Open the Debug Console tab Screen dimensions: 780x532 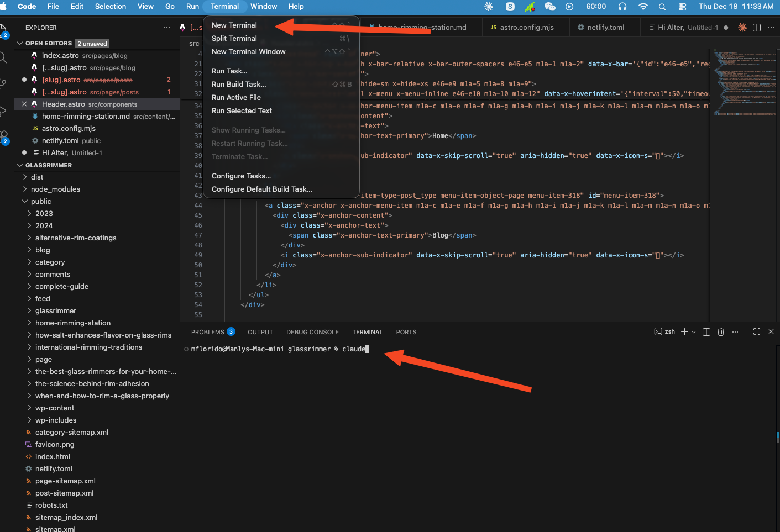click(312, 332)
